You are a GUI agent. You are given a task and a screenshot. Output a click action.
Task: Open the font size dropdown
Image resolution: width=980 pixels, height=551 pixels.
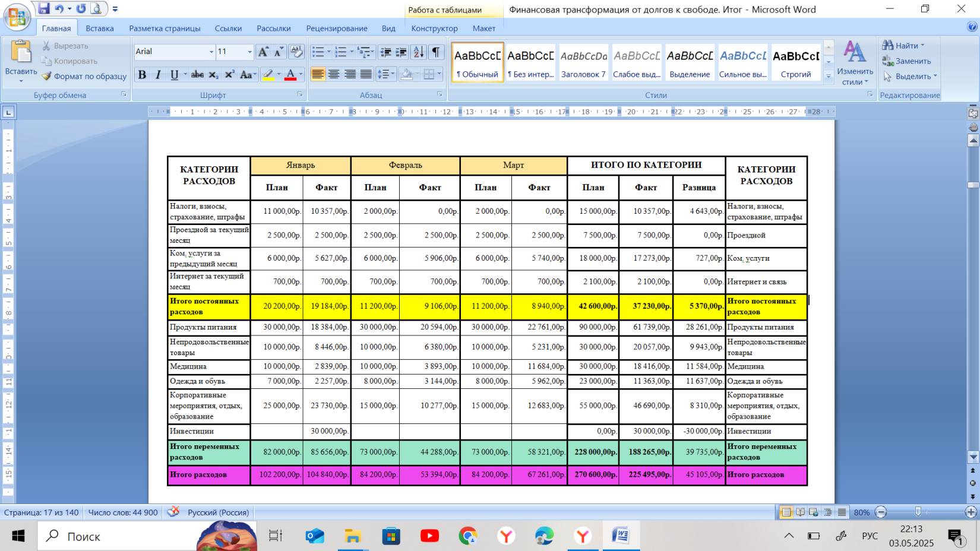249,52
